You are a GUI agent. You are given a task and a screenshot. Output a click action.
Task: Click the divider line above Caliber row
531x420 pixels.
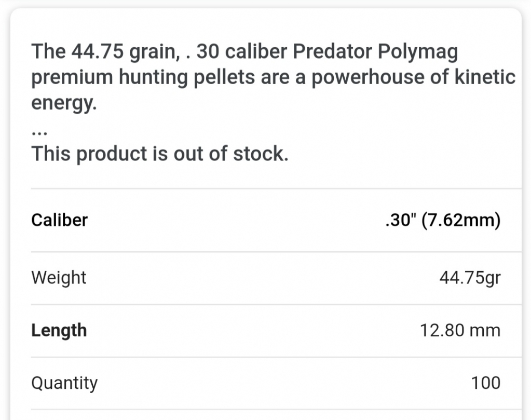click(276, 188)
